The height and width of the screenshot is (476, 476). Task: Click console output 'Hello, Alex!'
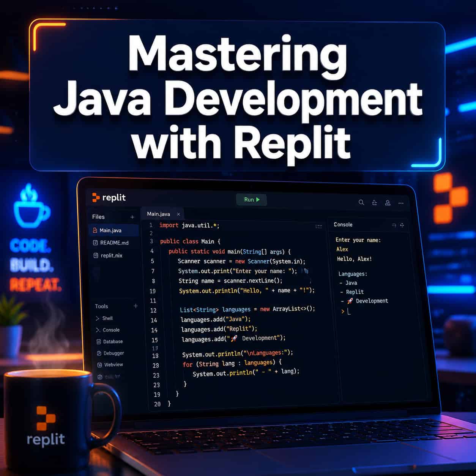click(354, 259)
